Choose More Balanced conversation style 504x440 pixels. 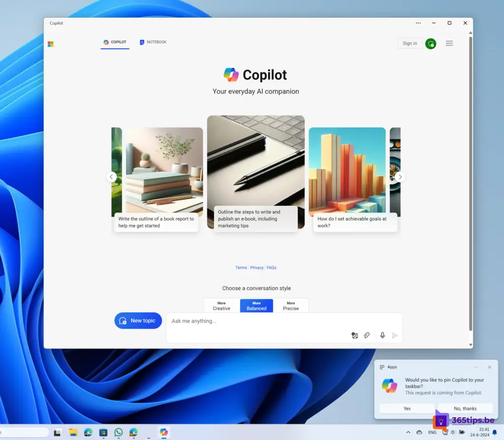tap(256, 306)
